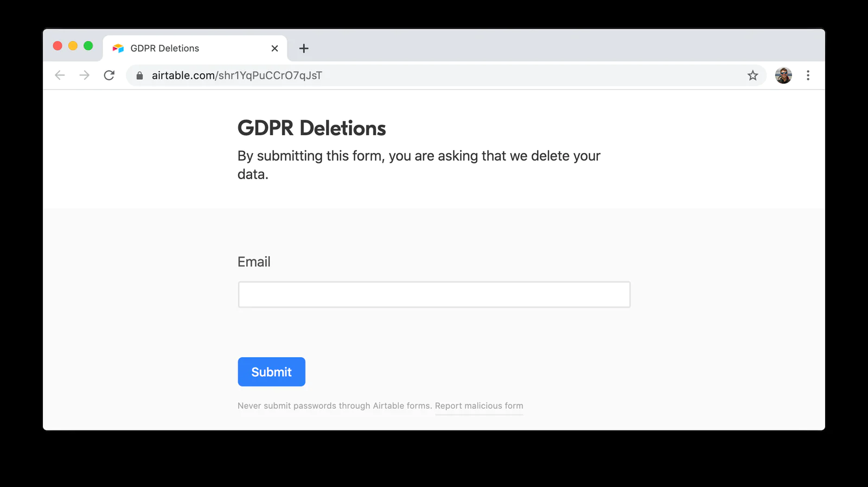Open the Report malicious form link

479,406
